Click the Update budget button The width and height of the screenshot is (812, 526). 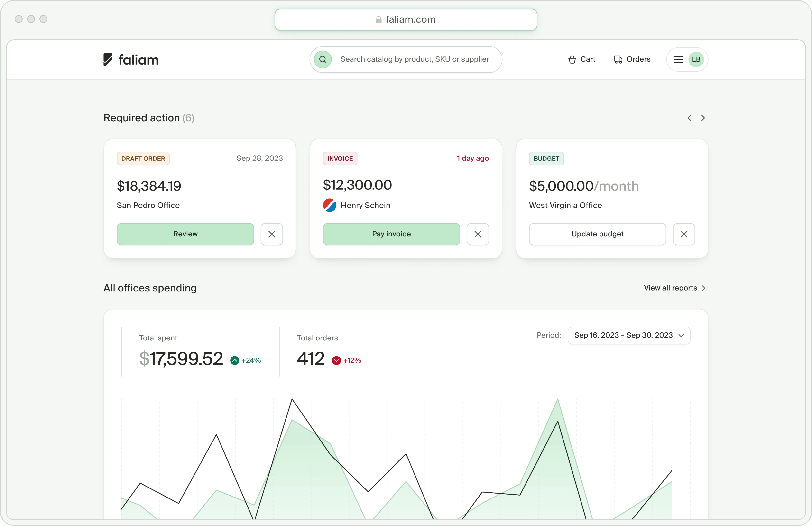tap(597, 234)
